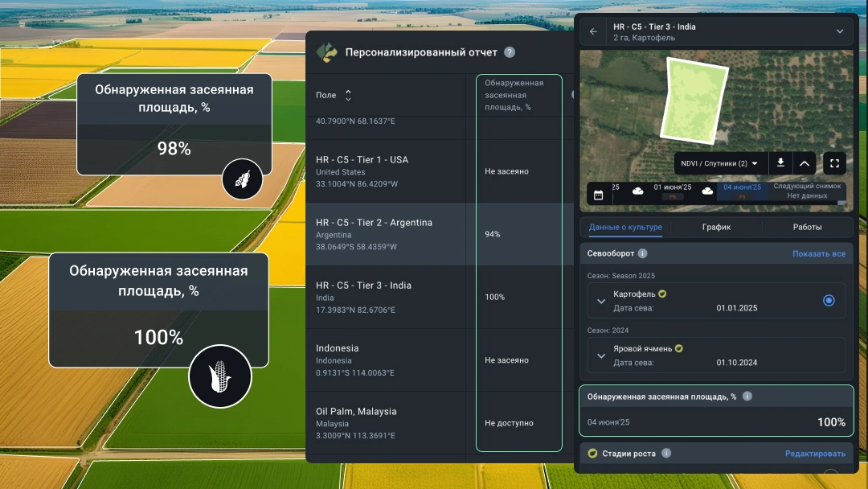Click Показать все link in Севооборот
The height and width of the screenshot is (489, 868).
pyautogui.click(x=818, y=253)
